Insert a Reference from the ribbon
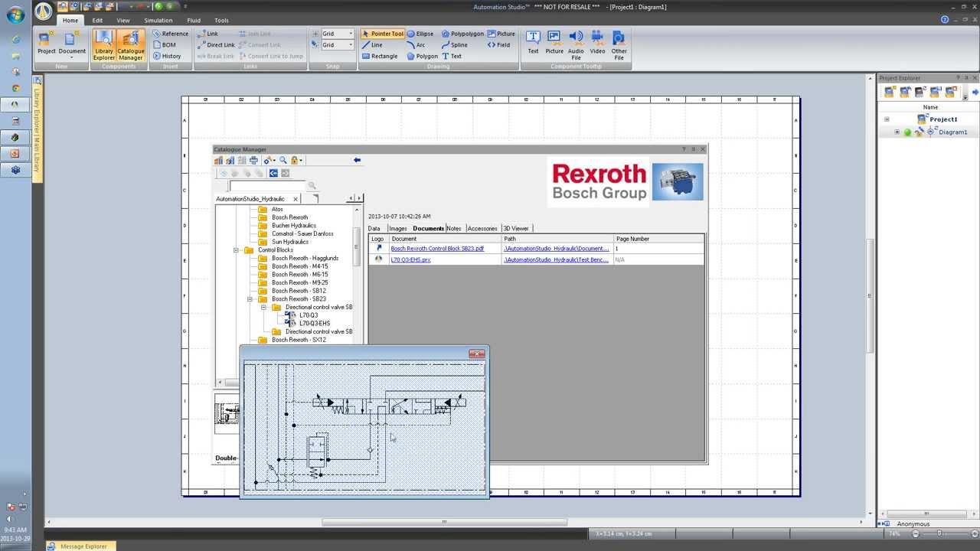 point(169,34)
